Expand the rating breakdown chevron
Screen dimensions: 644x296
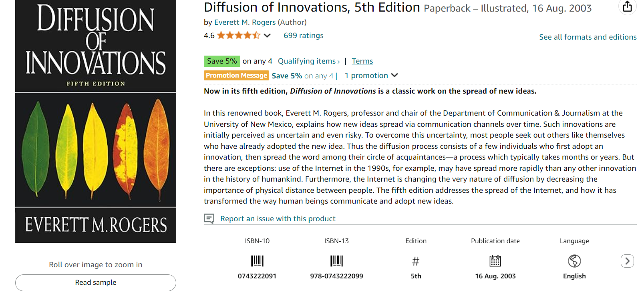click(267, 36)
